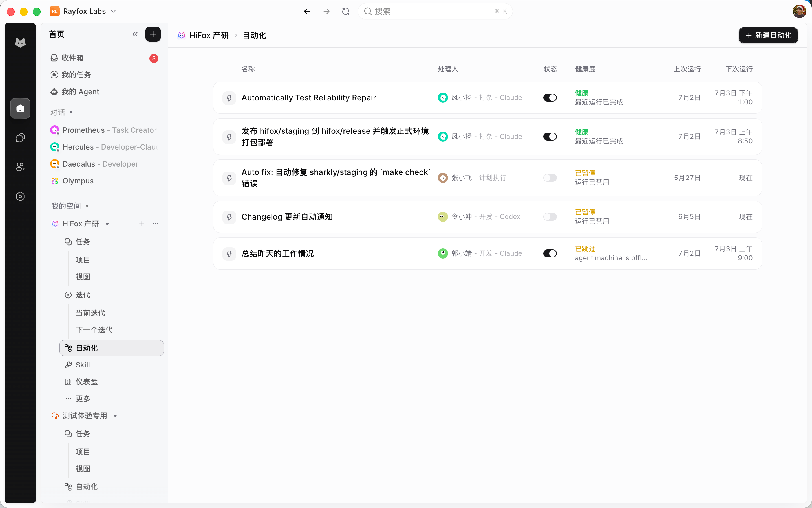Click the refresh icon in the title bar
812x508 pixels.
346,11
